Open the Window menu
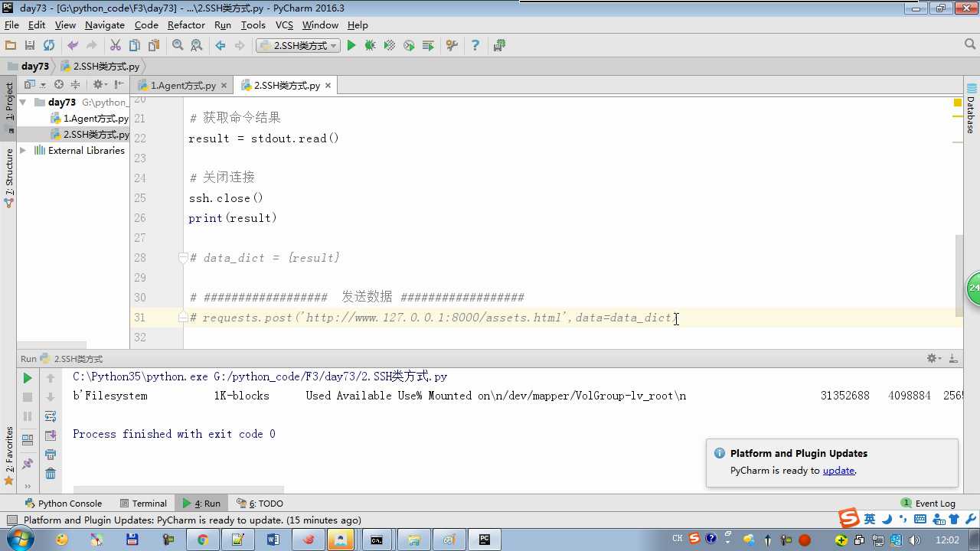Screen dimensions: 980x551 click(x=320, y=25)
